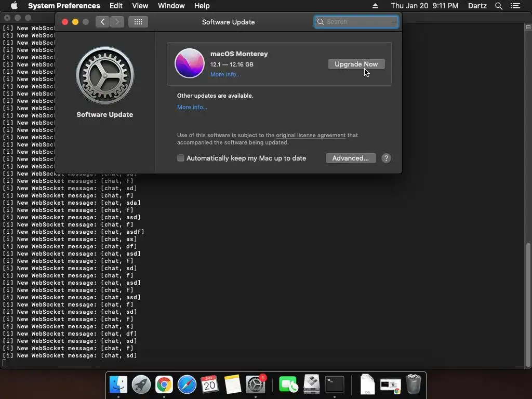The width and height of the screenshot is (532, 399).
Task: Open FaceTime from the Dock
Action: coord(288,384)
